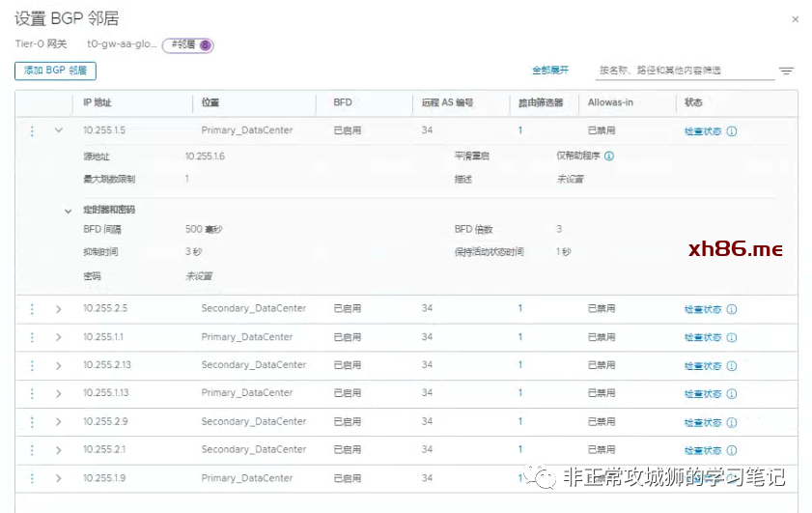This screenshot has height=513, width=812.
Task: Expand the 10.255.2.1 neighbor row
Action: coord(58,450)
